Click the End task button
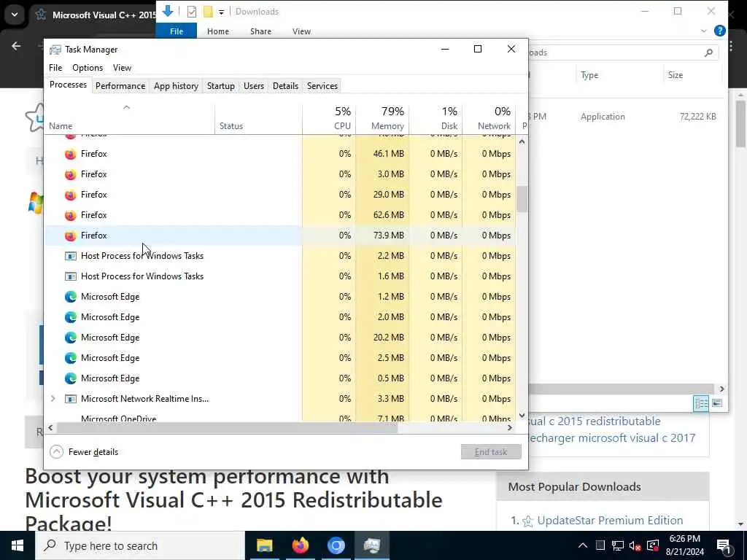 [491, 452]
